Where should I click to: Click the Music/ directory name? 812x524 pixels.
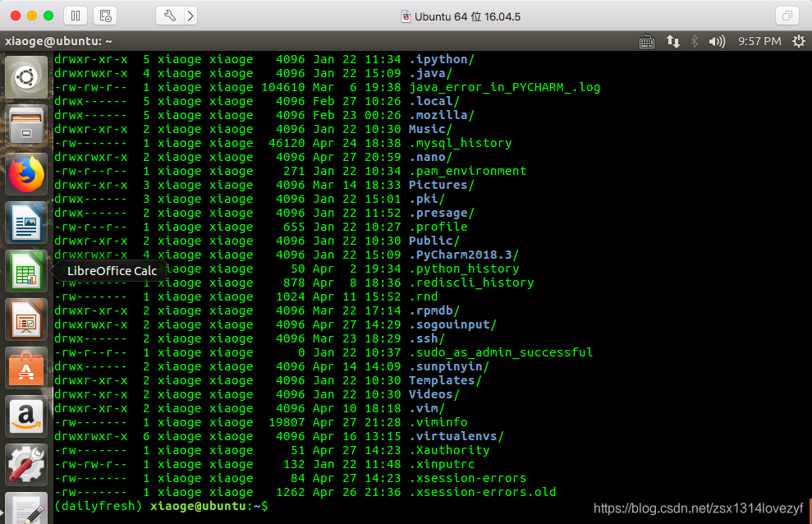click(430, 130)
